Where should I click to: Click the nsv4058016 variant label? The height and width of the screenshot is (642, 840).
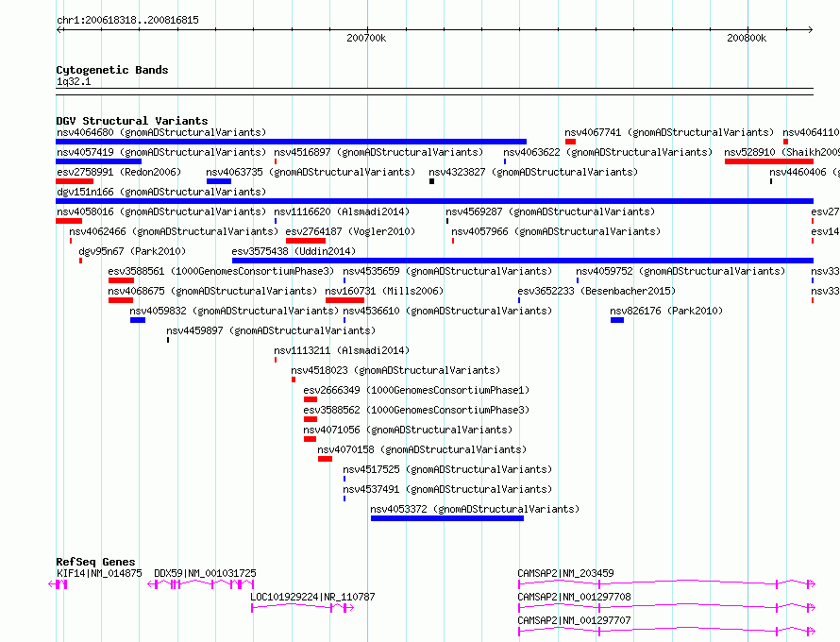(161, 211)
